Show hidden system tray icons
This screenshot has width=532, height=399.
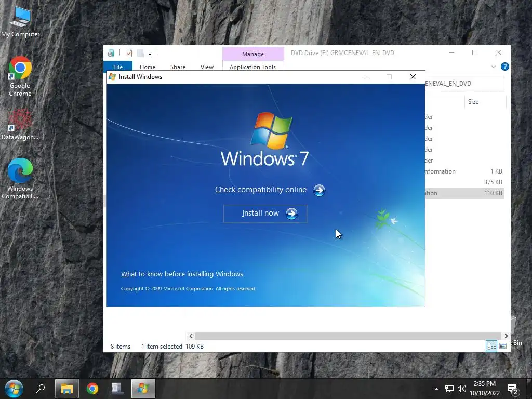[436, 389]
